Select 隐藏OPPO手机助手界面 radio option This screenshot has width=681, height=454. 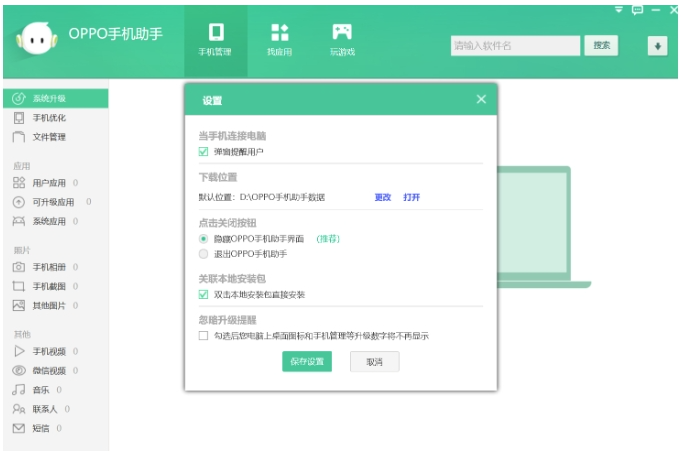(204, 239)
